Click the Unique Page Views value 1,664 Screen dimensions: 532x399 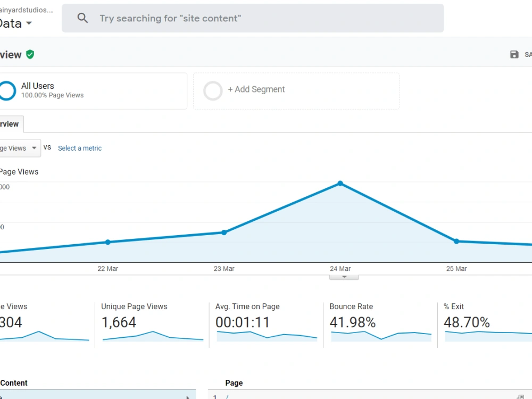point(119,322)
